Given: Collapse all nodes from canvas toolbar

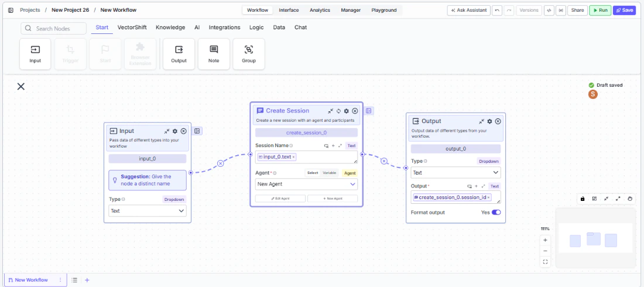Looking at the screenshot, I should coord(606,199).
